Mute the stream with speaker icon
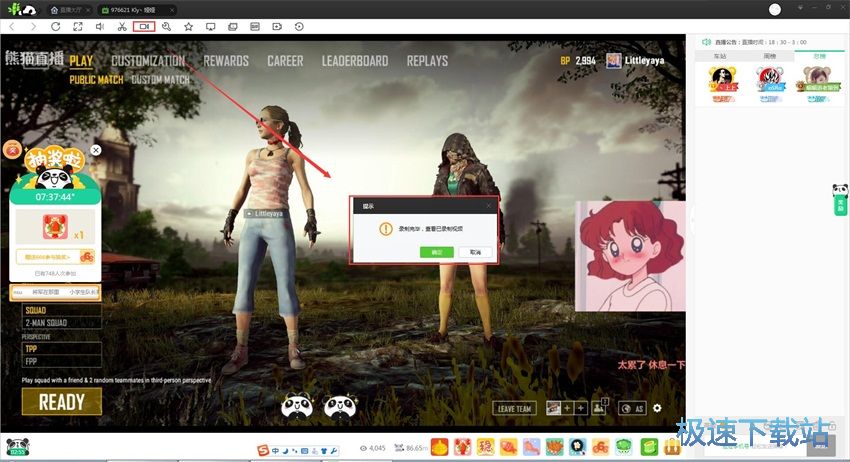Viewport: 850px width, 462px height. coord(100,27)
